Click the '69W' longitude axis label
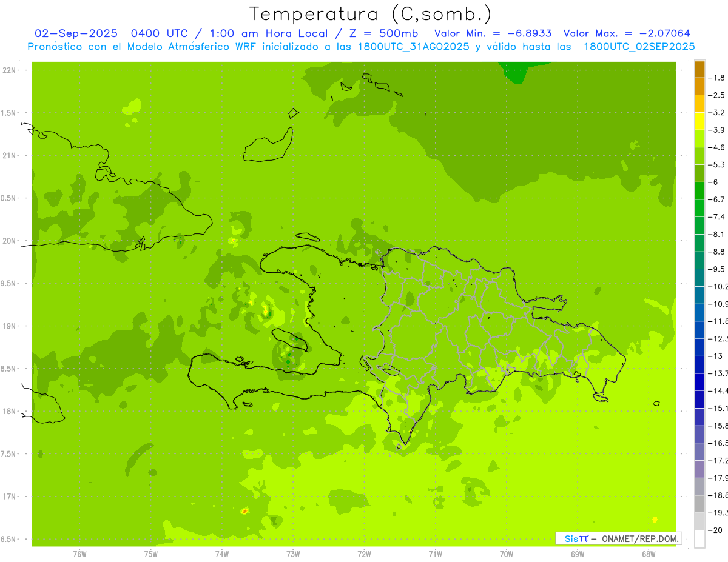The height and width of the screenshot is (562, 728). pos(578,554)
